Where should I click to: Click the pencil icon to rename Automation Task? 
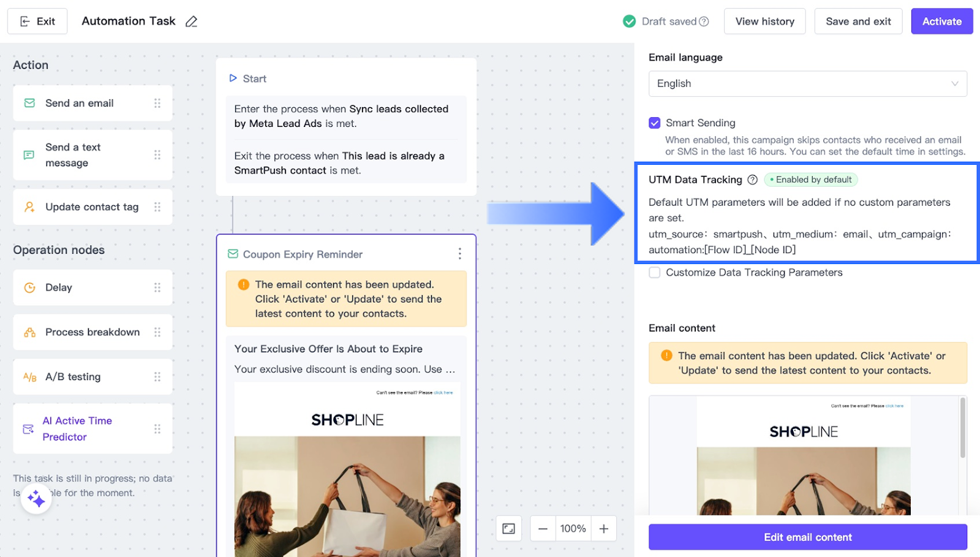click(x=191, y=21)
